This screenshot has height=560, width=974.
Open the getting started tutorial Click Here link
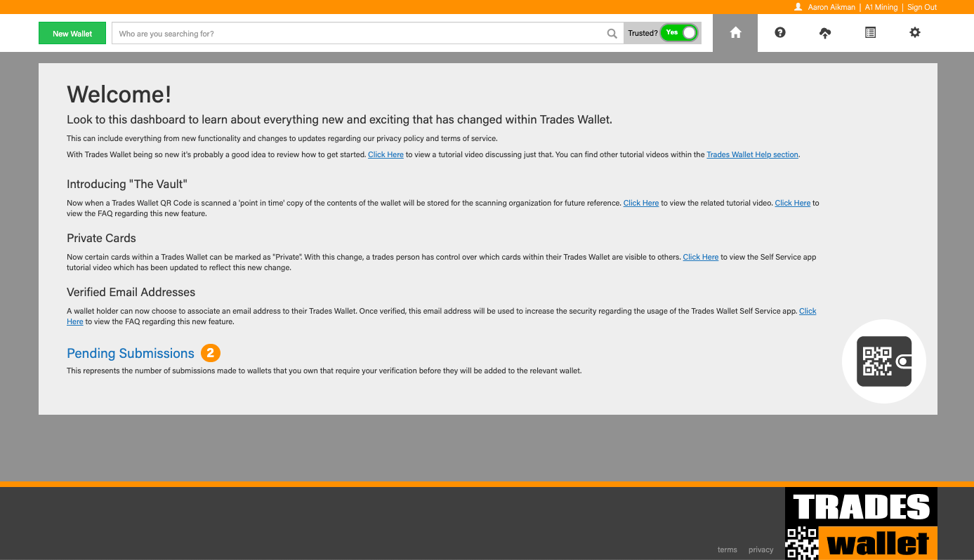(386, 154)
